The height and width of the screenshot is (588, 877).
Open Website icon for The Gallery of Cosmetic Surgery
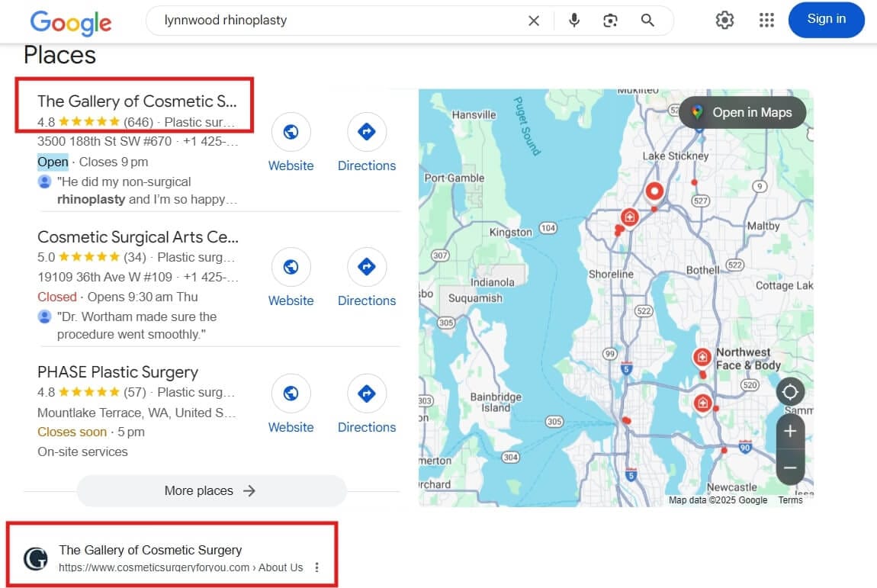coord(291,132)
